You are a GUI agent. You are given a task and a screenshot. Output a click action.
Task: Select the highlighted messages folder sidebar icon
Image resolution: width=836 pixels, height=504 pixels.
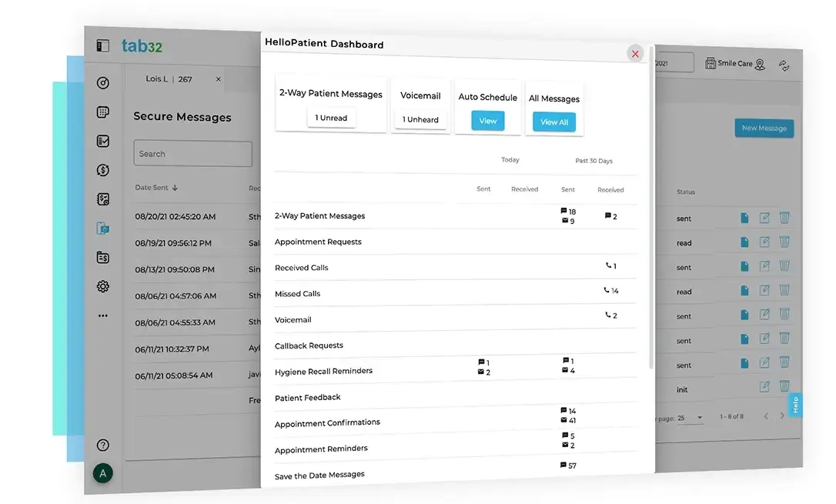click(103, 229)
